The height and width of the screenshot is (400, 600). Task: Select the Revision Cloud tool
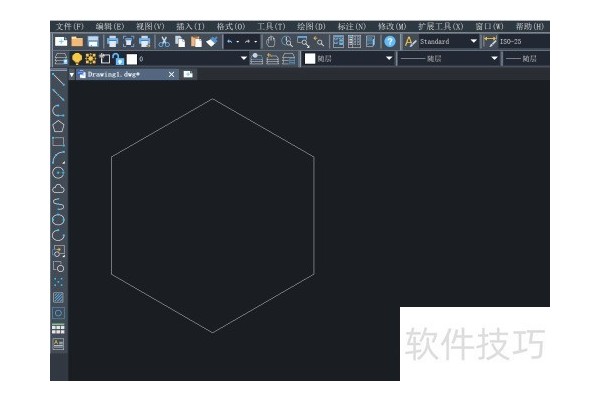(x=58, y=187)
